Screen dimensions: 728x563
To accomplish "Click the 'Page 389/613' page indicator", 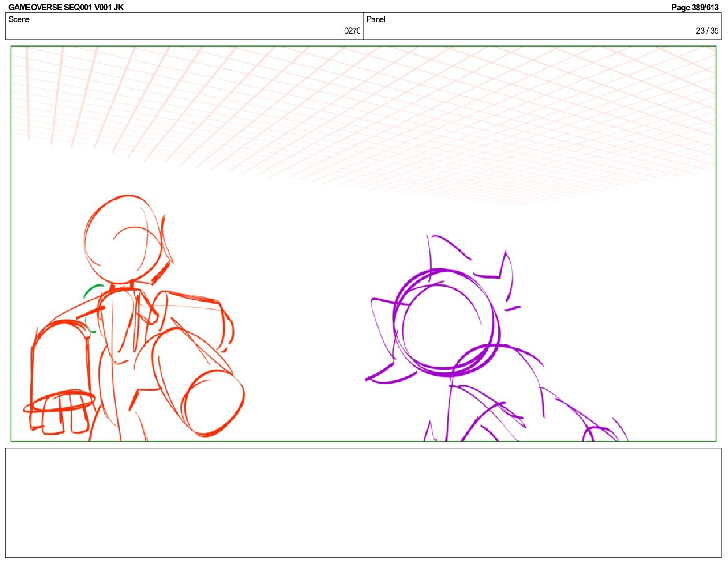I will (695, 7).
